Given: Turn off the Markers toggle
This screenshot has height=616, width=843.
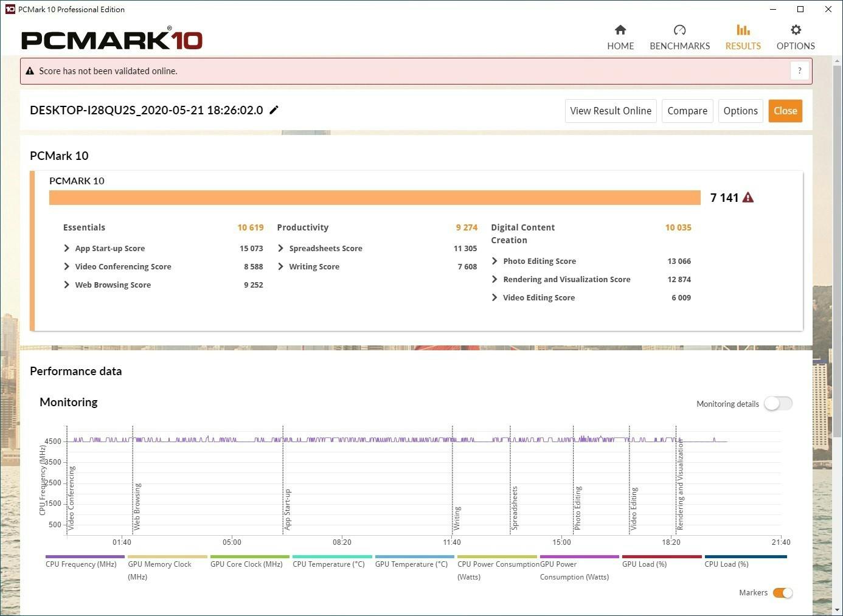Looking at the screenshot, I should pos(783,593).
